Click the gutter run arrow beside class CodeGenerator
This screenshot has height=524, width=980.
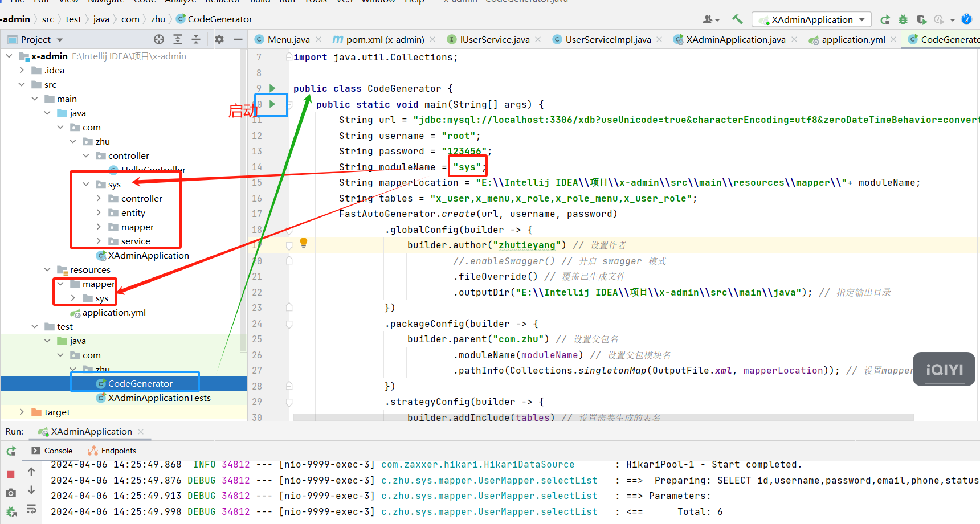click(x=272, y=88)
